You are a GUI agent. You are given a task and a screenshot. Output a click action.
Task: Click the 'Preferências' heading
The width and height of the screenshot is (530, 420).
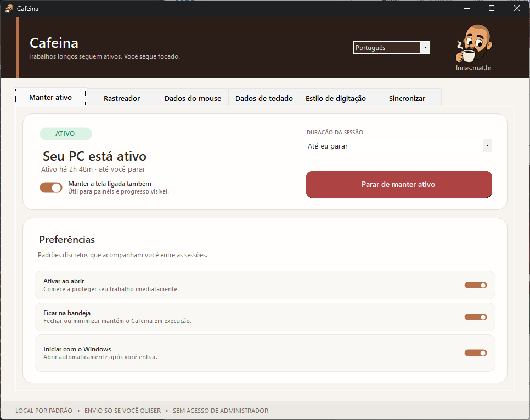tap(67, 240)
